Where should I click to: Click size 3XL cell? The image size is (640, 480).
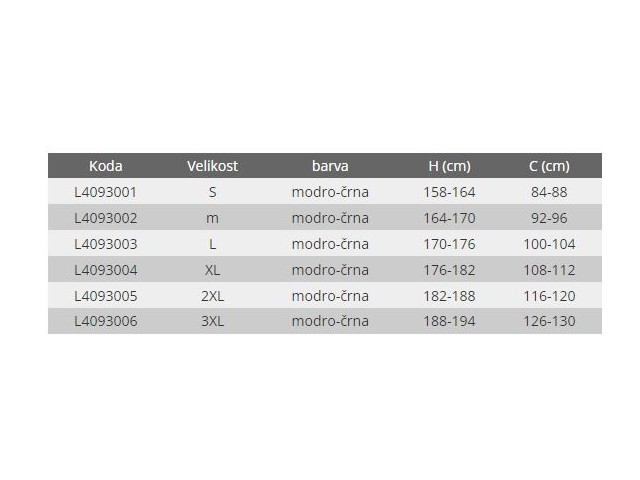point(212,321)
